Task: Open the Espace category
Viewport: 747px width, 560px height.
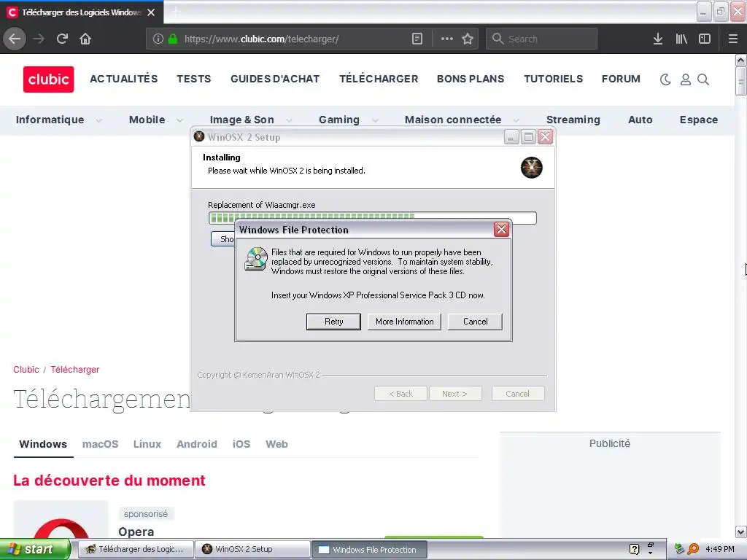Action: (x=698, y=120)
